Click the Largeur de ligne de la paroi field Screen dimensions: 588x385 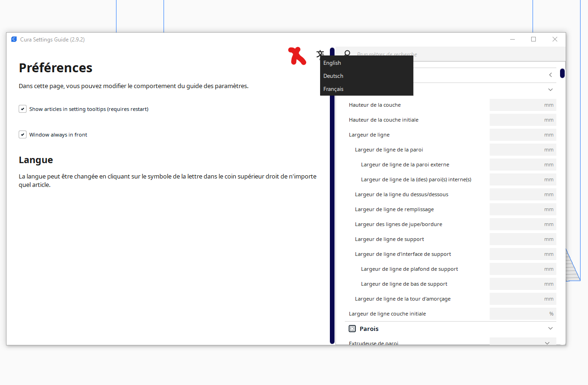(x=523, y=150)
